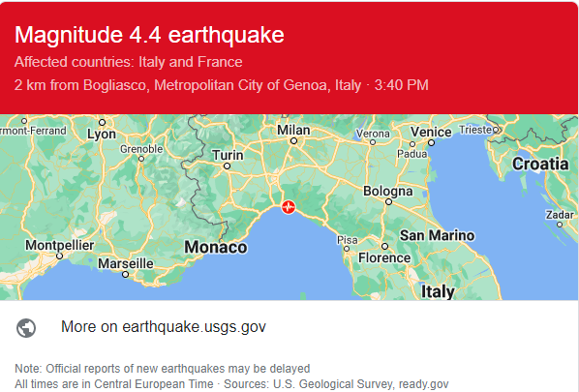Click the San Marino label
This screenshot has height=392, width=579.
(x=438, y=235)
